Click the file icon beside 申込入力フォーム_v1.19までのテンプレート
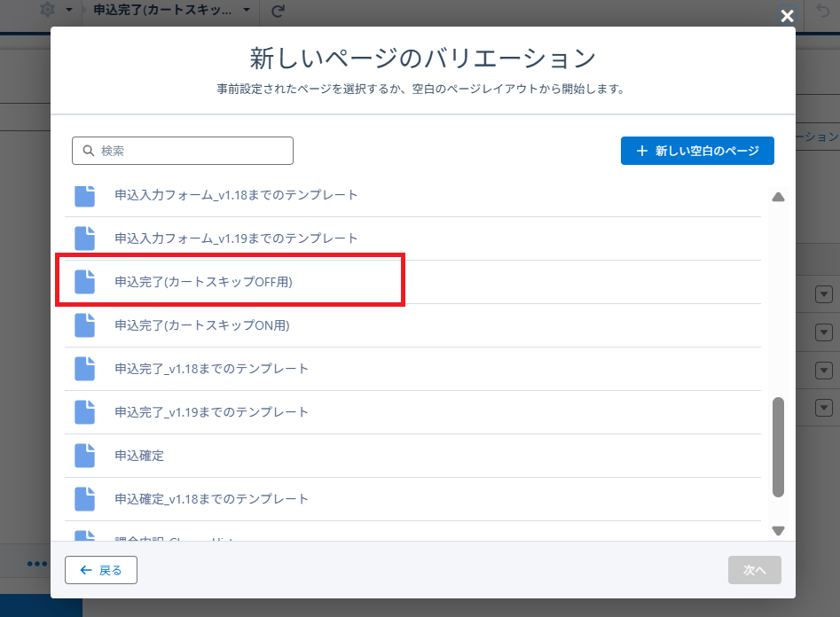The width and height of the screenshot is (840, 617). click(84, 238)
